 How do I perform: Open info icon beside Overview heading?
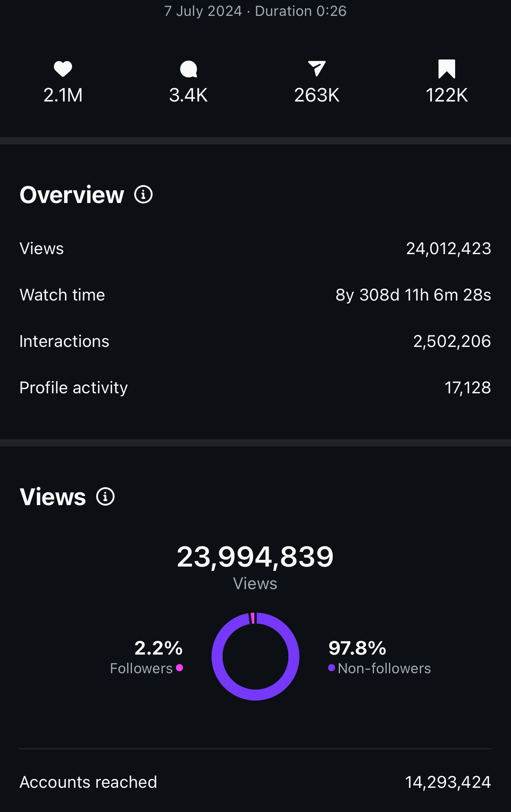click(143, 195)
